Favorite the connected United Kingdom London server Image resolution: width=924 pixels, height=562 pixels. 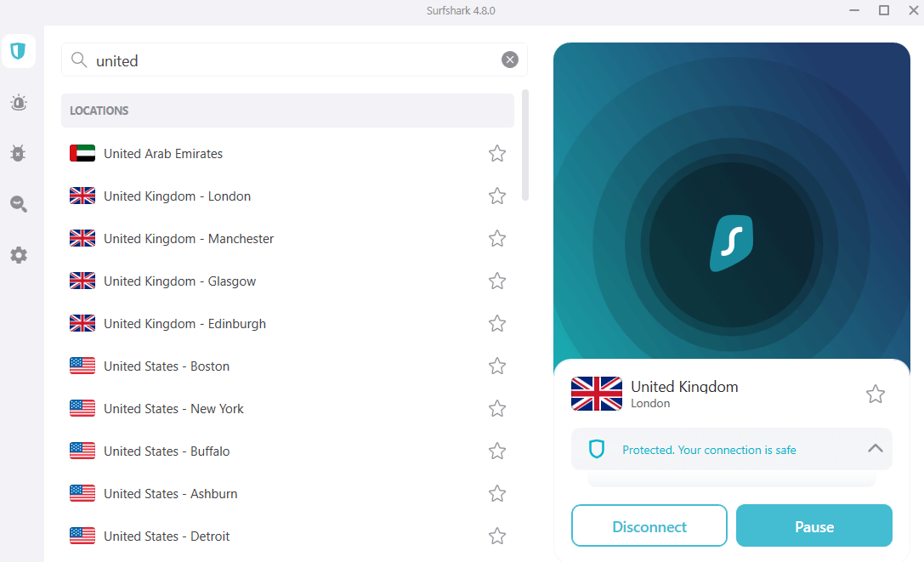875,394
